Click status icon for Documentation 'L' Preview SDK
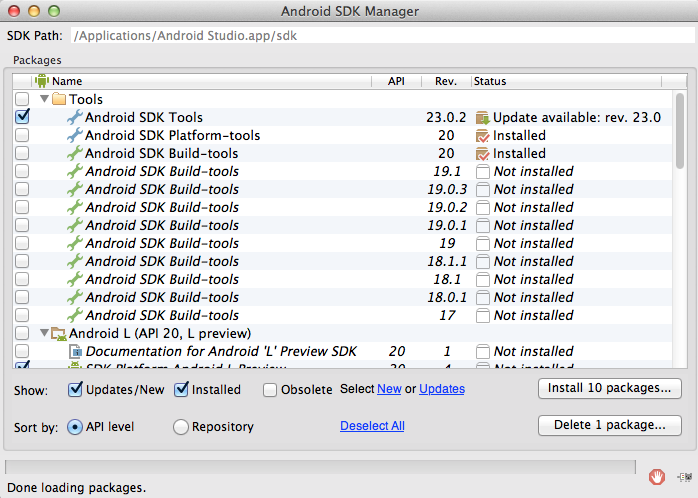698x498 pixels. [x=483, y=352]
